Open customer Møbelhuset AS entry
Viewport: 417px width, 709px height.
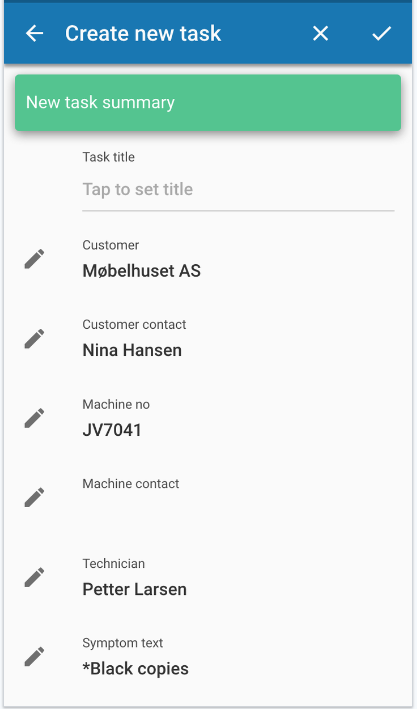pos(142,271)
